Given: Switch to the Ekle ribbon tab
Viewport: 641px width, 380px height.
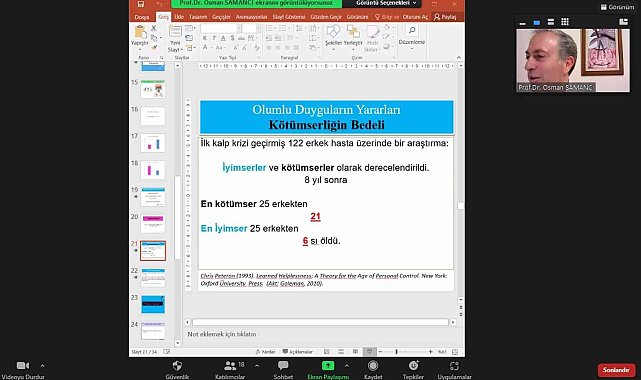Looking at the screenshot, I should (x=179, y=17).
